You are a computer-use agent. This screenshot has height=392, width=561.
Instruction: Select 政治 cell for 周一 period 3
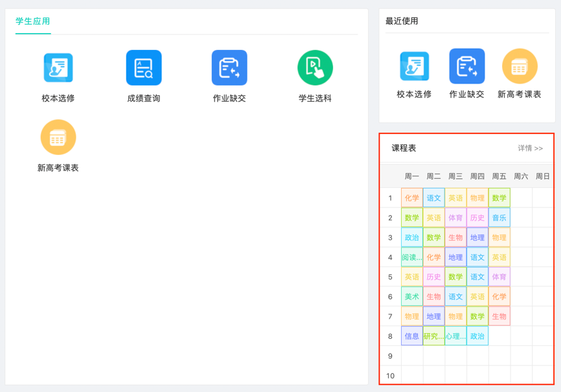click(412, 237)
